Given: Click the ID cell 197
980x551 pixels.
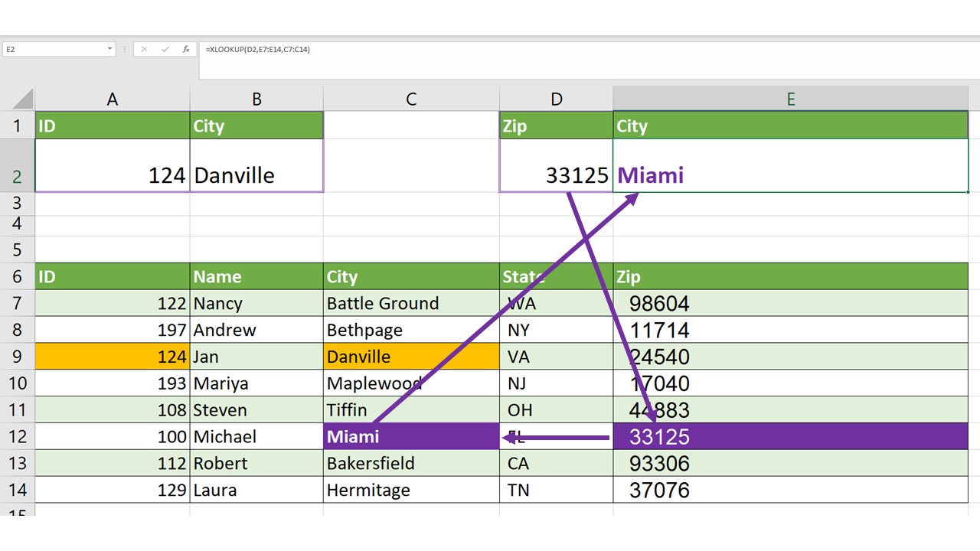Looking at the screenshot, I should coord(113,330).
